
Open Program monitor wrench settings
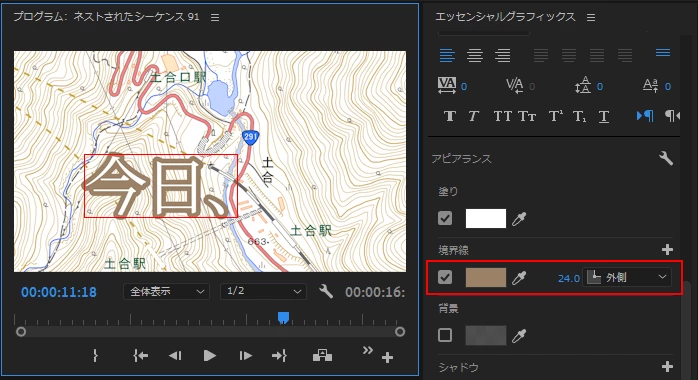[326, 291]
